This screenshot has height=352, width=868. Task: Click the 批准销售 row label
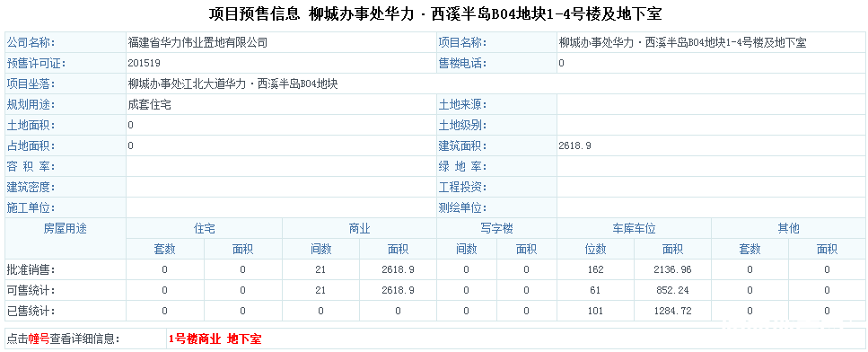pos(31,270)
